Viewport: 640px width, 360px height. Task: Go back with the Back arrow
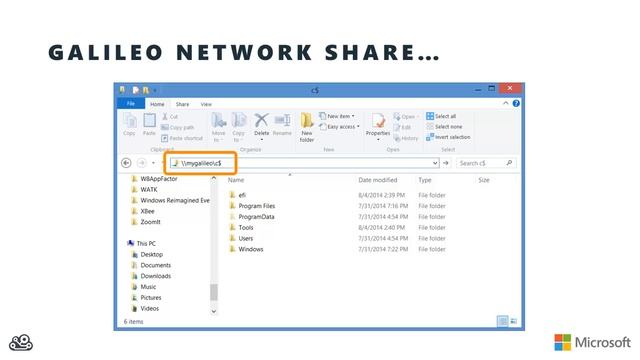click(x=126, y=163)
